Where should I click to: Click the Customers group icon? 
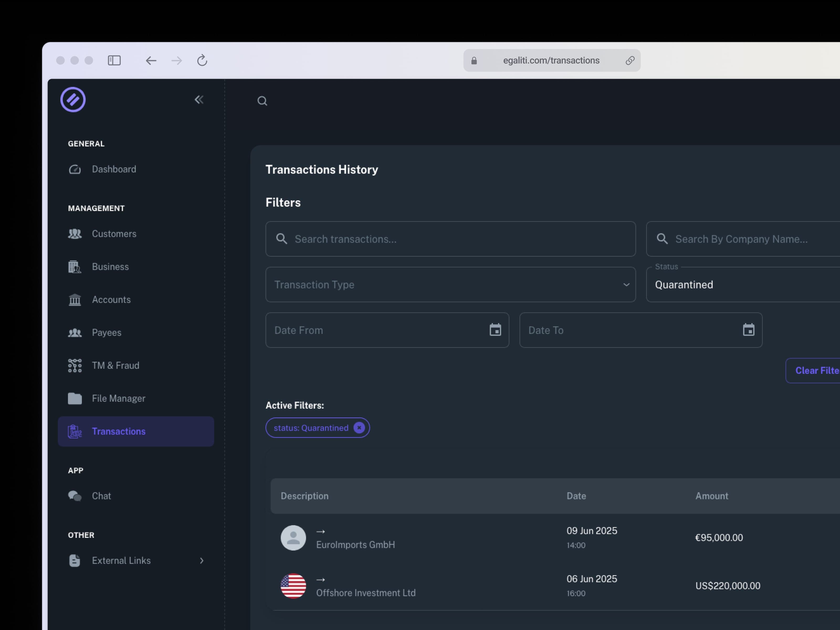coord(75,234)
